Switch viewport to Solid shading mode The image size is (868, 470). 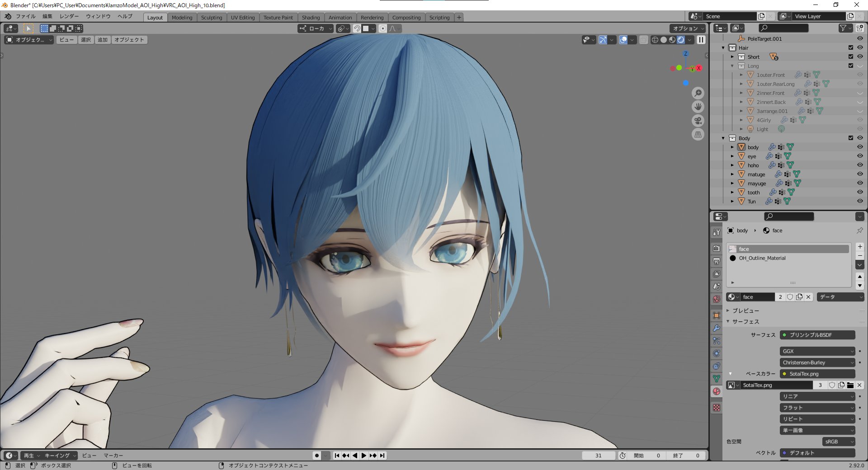[663, 40]
